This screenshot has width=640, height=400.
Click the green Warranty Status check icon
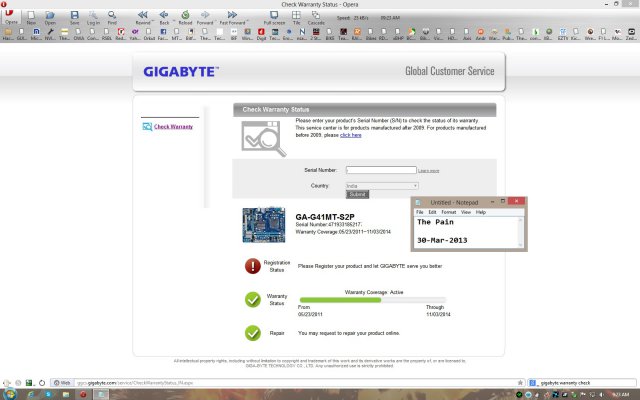pyautogui.click(x=253, y=300)
